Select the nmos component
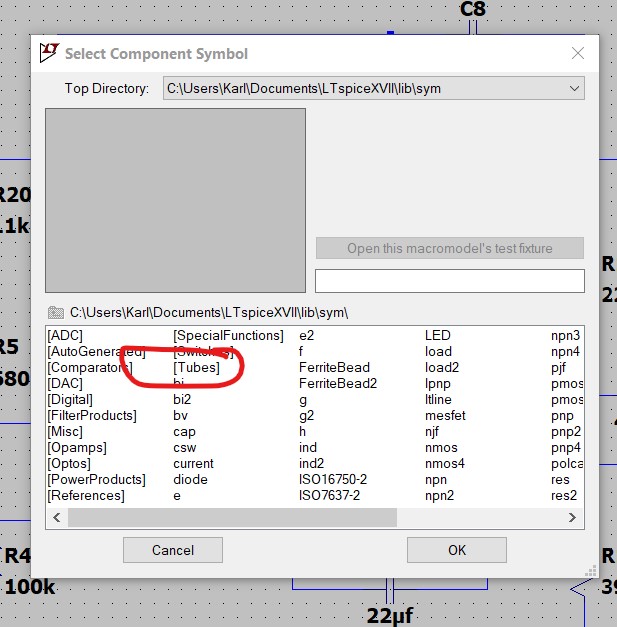 pyautogui.click(x=441, y=447)
